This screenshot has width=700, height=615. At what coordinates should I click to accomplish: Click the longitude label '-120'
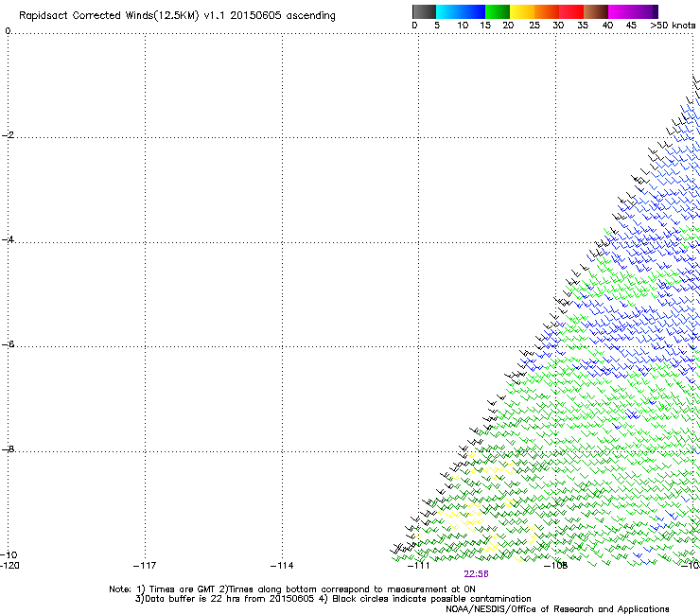click(x=9, y=566)
